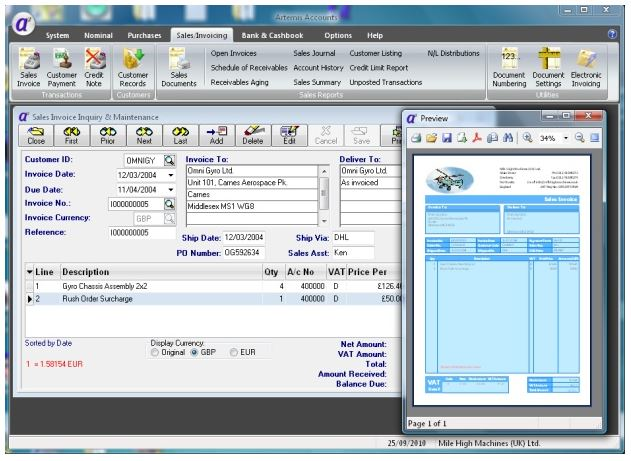Click the Artemis application logo button
The image size is (631, 461).
click(x=23, y=24)
